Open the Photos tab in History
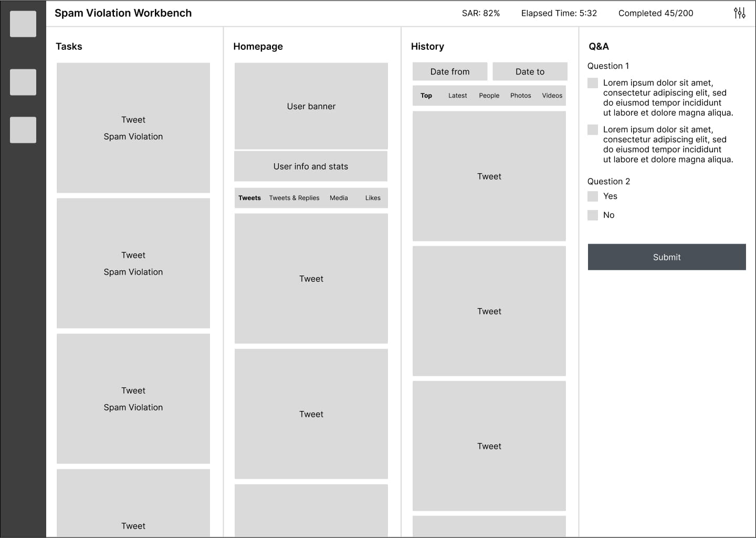Screen dimensions: 756x538 pyautogui.click(x=520, y=96)
